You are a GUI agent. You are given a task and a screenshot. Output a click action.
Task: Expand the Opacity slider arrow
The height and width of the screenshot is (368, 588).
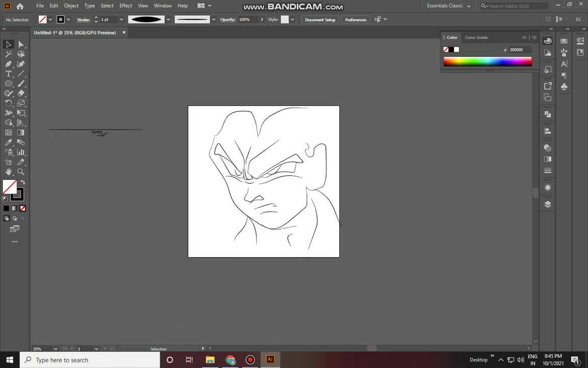click(x=262, y=19)
